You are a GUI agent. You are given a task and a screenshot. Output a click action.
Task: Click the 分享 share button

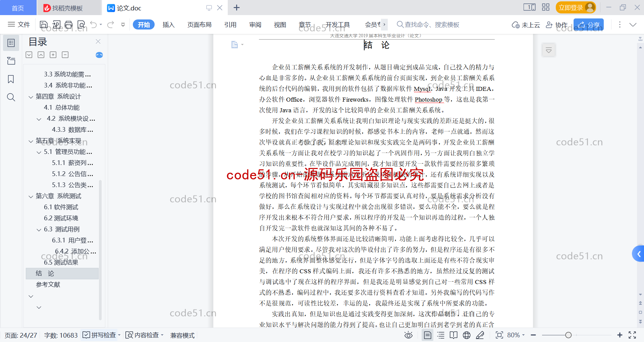(588, 24)
